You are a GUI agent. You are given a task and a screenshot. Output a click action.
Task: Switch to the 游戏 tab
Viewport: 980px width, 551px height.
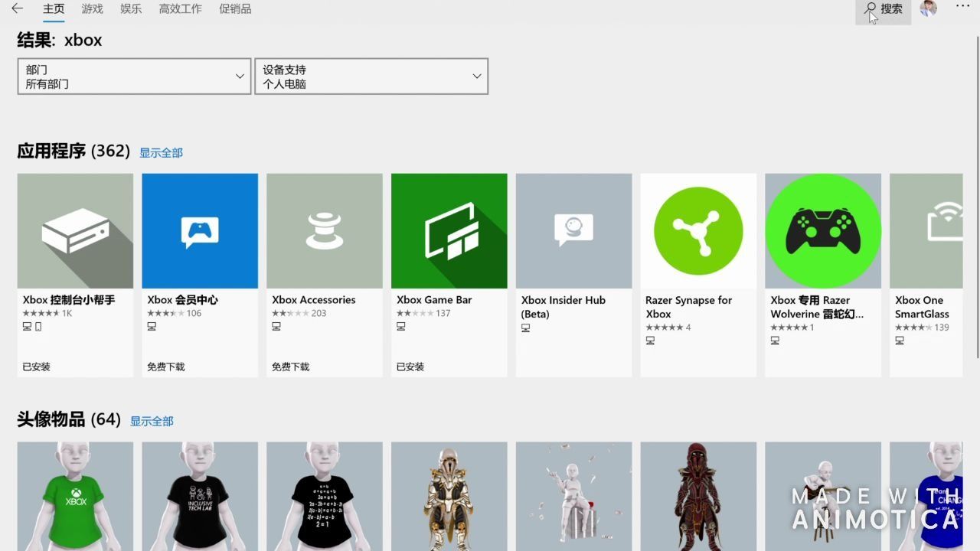click(x=93, y=9)
